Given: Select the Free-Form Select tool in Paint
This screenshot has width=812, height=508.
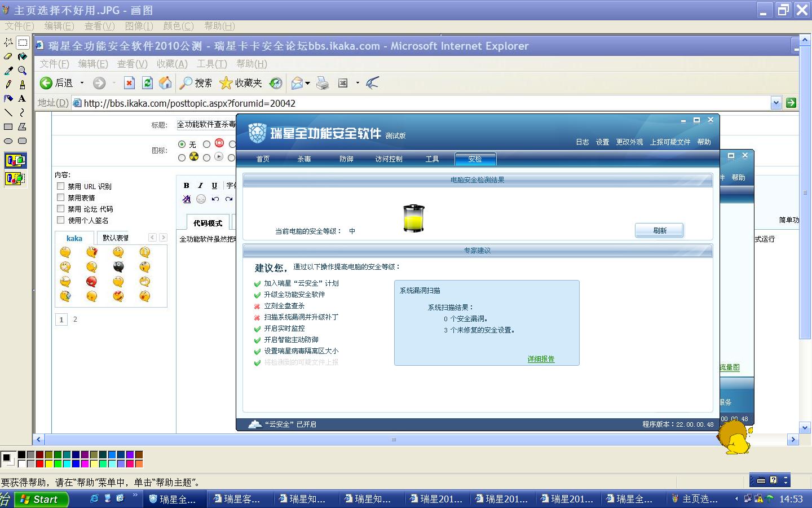Looking at the screenshot, I should 8,42.
